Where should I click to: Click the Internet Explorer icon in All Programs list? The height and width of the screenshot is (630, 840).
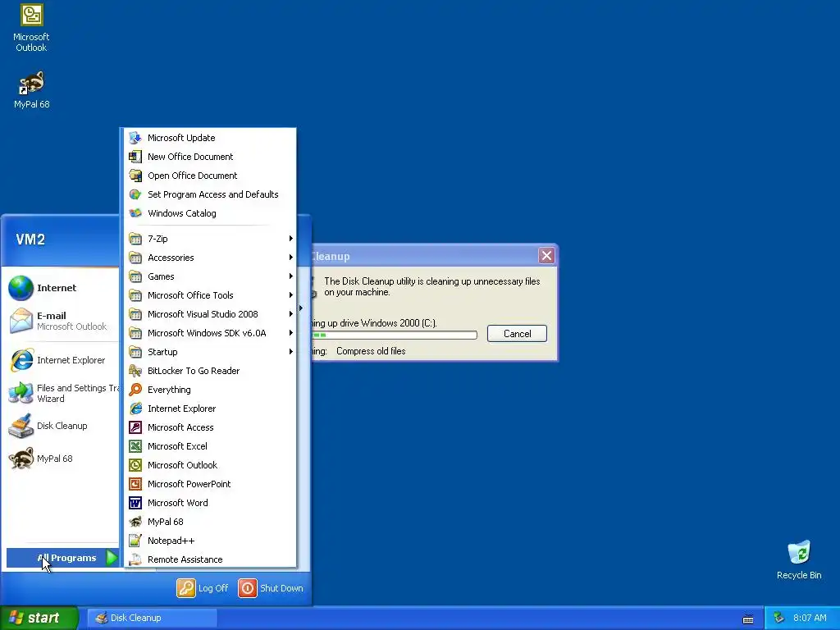[135, 409]
